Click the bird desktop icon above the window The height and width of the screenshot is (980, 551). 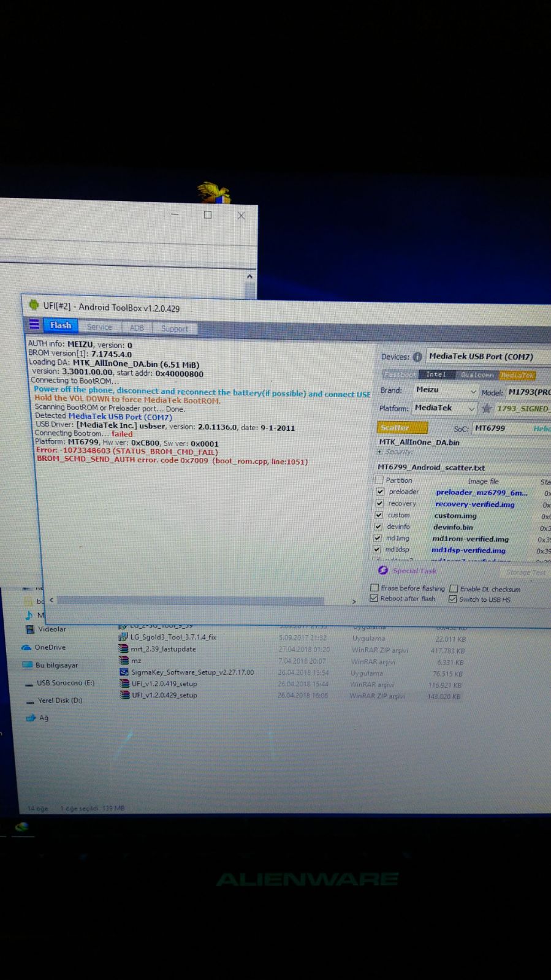click(x=213, y=192)
